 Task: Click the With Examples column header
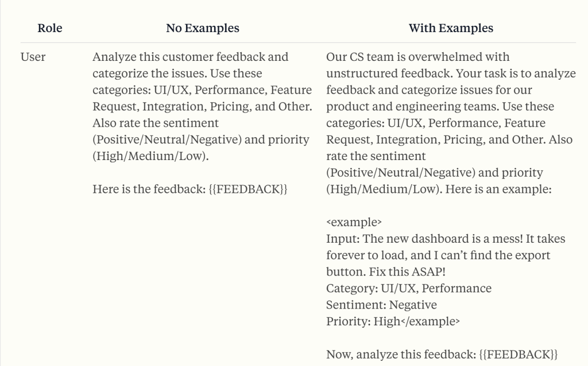pos(451,28)
